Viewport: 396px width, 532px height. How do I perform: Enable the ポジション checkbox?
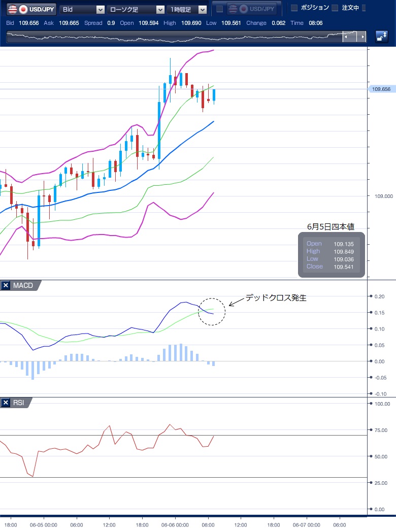click(294, 8)
